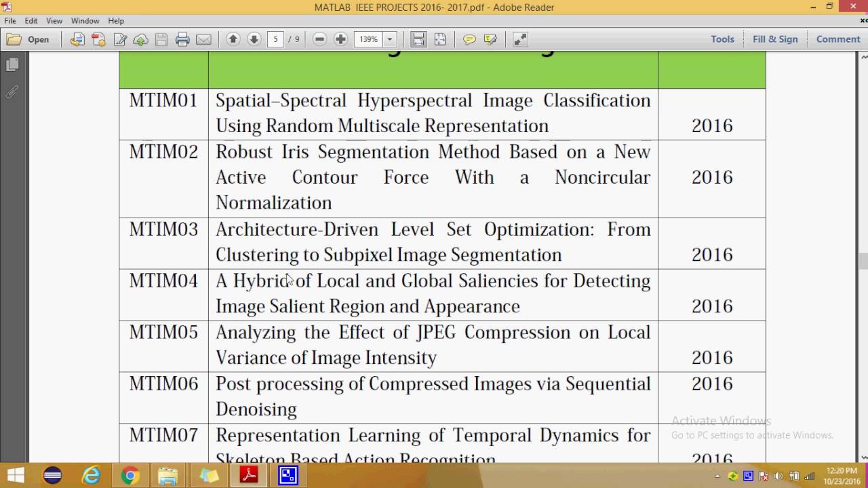Viewport: 868px width, 488px height.
Task: Click the Adobe Reader taskbar icon
Action: [x=249, y=476]
